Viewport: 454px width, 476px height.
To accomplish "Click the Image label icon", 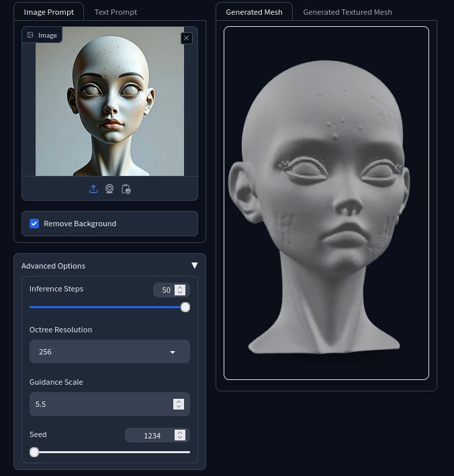I will 30,35.
